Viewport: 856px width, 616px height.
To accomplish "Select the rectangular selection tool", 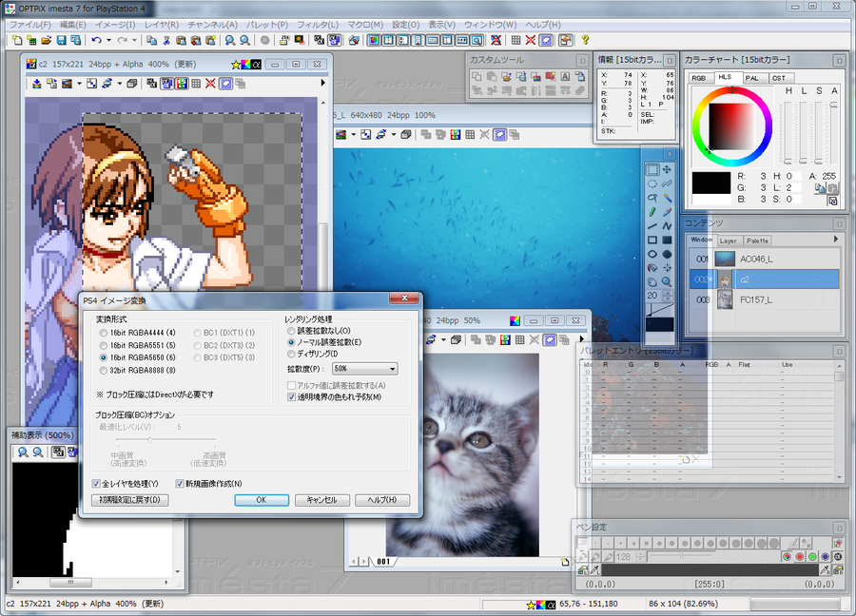I will pyautogui.click(x=652, y=170).
